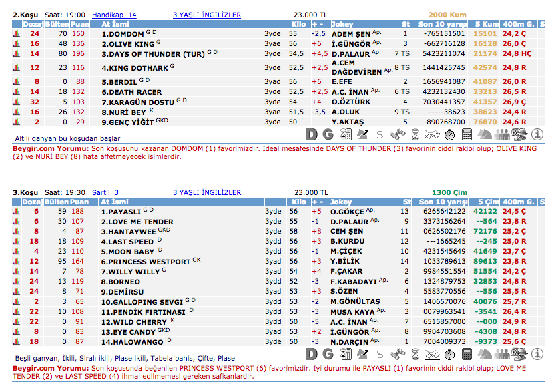This screenshot has width=558, height=392.
Task: Sort race 3 table by Jokey header
Action: click(x=342, y=202)
